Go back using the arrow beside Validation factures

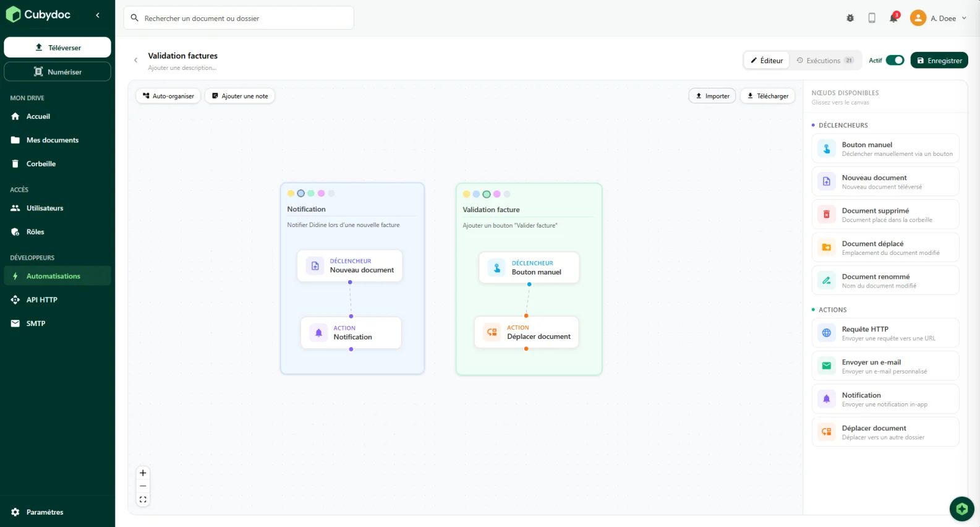[136, 60]
